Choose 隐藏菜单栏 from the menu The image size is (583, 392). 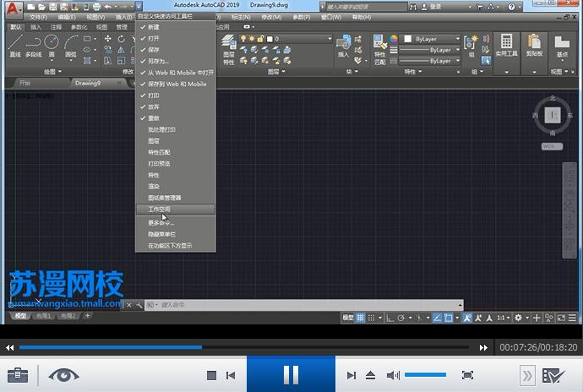[176, 234]
